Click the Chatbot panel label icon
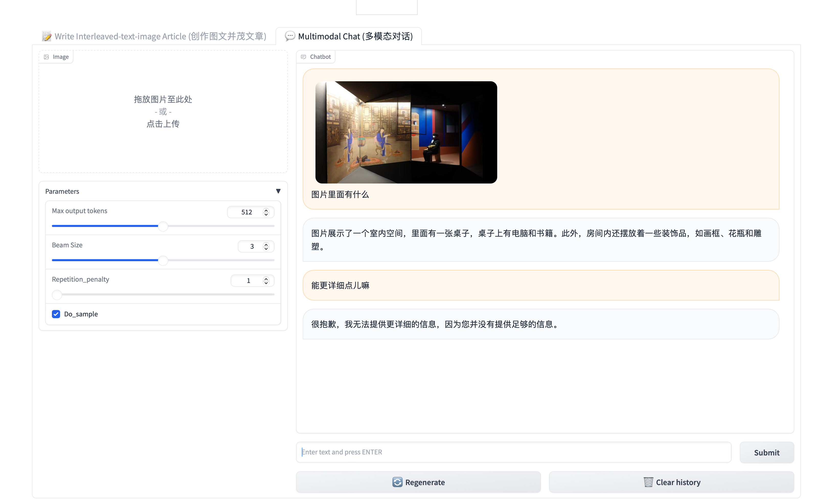The width and height of the screenshot is (816, 504). point(303,57)
